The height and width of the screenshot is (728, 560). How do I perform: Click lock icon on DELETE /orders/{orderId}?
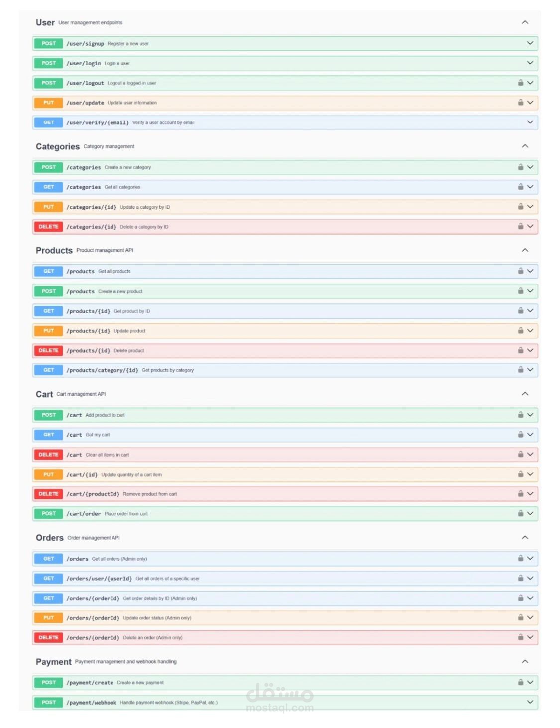pyautogui.click(x=520, y=637)
